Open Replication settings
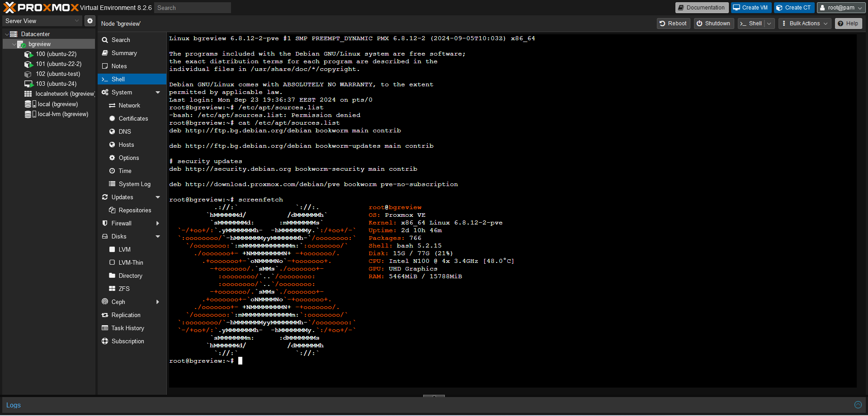868x416 pixels. tap(132, 315)
